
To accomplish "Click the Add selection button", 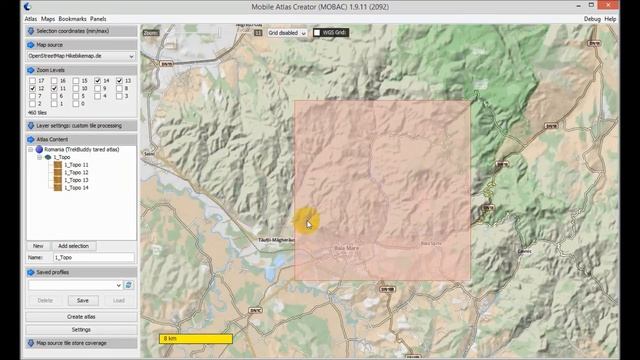I will click(x=73, y=246).
